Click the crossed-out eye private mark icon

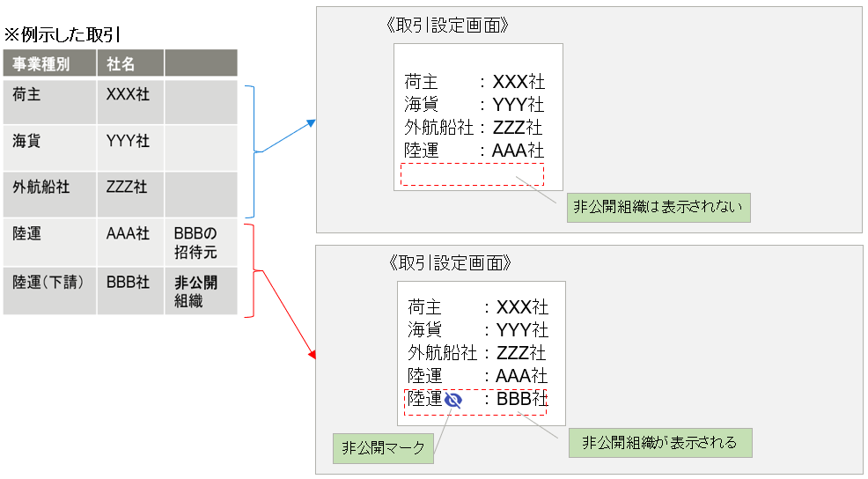click(453, 400)
